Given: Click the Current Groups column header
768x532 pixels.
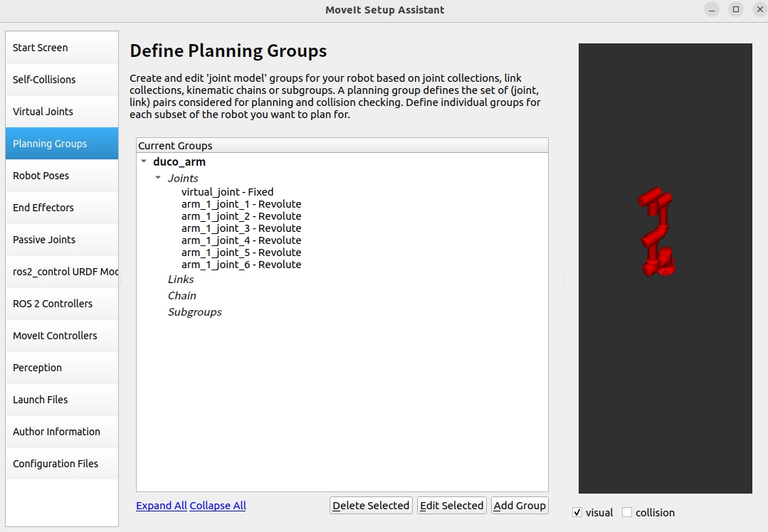Looking at the screenshot, I should pyautogui.click(x=342, y=145).
